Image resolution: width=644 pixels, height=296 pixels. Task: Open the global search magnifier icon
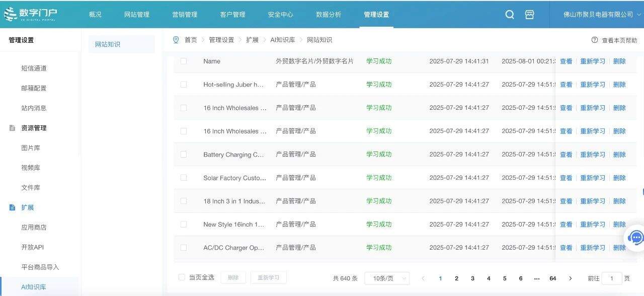tap(510, 15)
